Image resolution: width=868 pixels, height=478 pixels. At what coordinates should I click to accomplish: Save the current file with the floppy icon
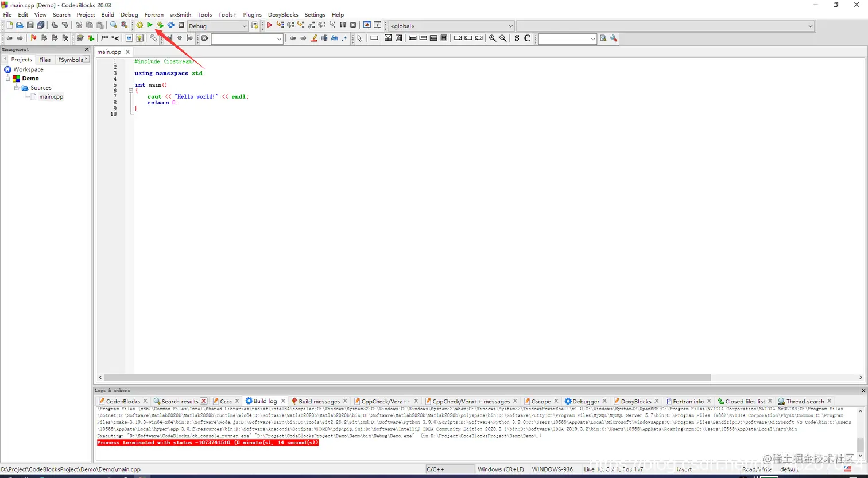(30, 25)
